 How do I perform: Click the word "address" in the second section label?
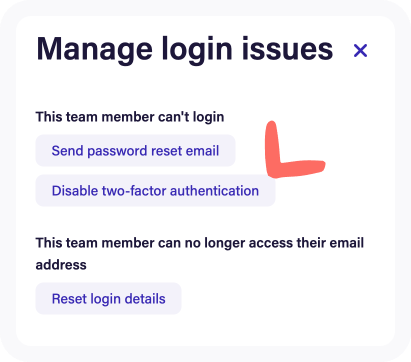[61, 265]
